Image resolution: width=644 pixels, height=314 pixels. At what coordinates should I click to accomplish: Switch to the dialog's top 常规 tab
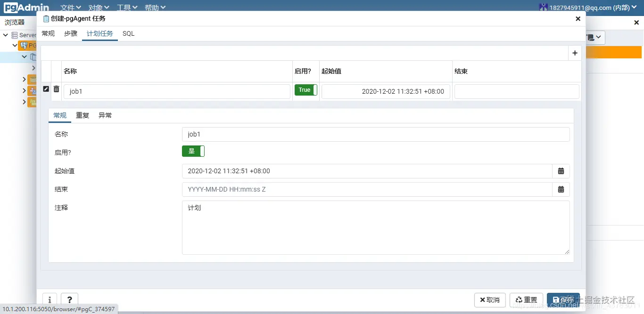[48, 33]
